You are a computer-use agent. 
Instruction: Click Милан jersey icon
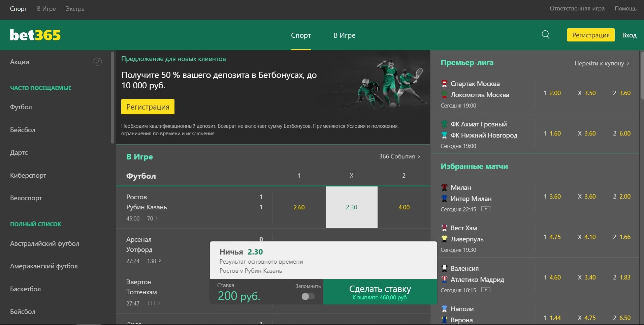click(444, 187)
